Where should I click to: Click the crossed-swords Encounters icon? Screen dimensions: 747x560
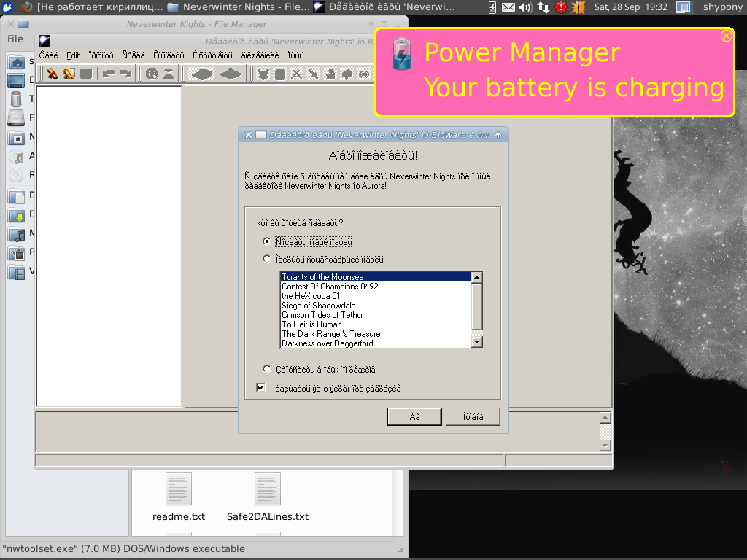tap(297, 74)
